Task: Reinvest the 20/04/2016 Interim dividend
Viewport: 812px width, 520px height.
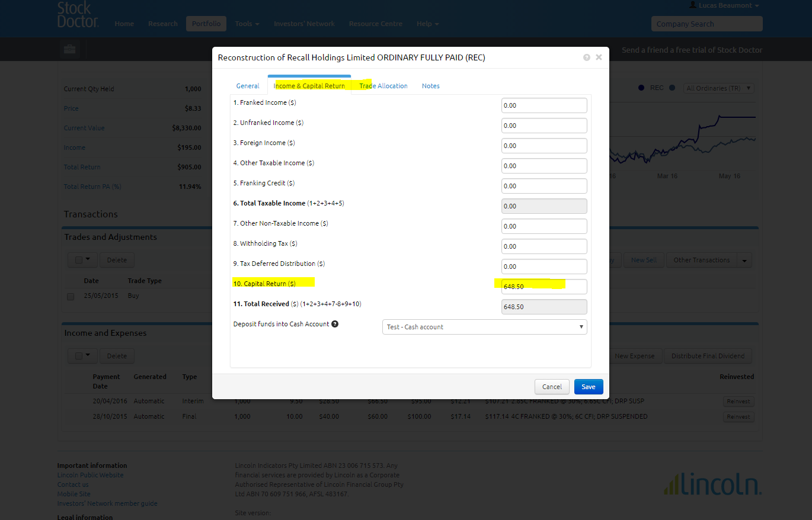Action: pos(739,401)
